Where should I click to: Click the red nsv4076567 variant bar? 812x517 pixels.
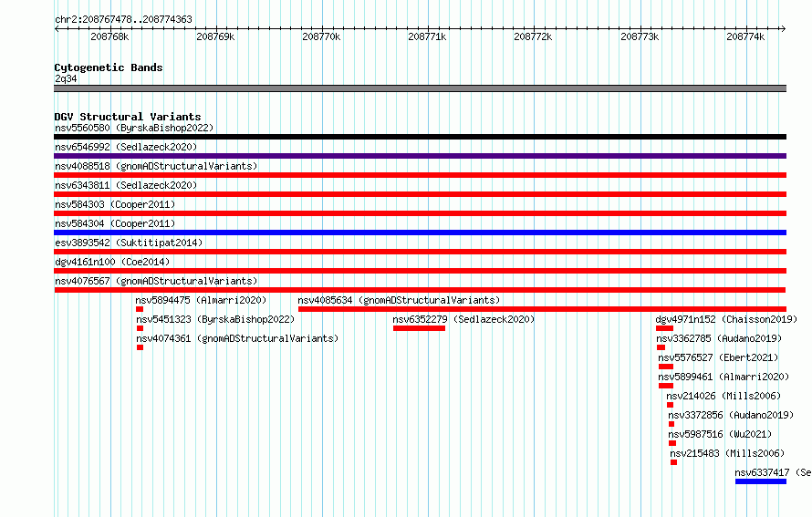pyautogui.click(x=420, y=290)
